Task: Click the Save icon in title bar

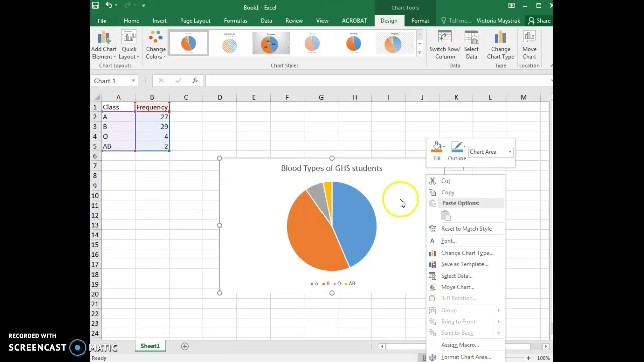Action: 95,6
